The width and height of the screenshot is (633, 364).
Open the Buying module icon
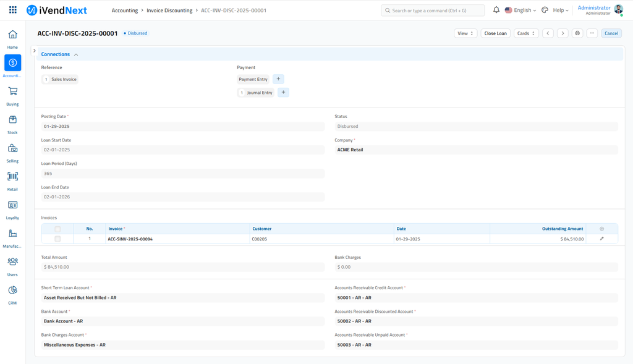[12, 91]
